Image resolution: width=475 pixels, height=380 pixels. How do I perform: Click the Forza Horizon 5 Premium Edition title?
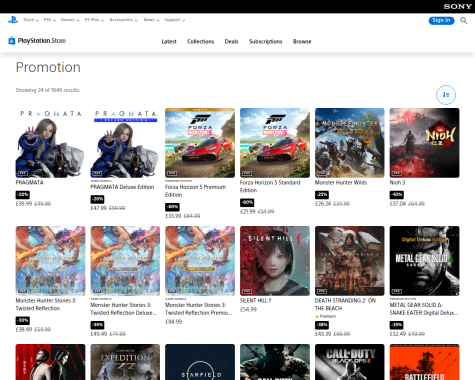pos(195,191)
